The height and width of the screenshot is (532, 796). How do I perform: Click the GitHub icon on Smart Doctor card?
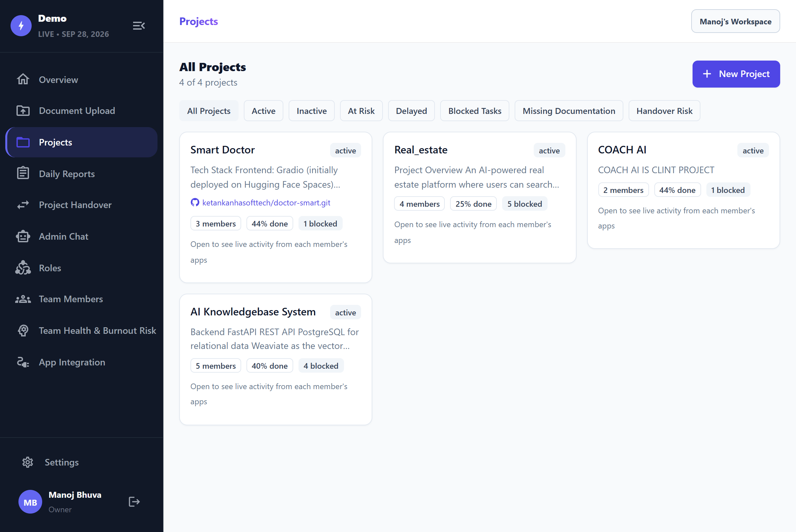tap(195, 202)
